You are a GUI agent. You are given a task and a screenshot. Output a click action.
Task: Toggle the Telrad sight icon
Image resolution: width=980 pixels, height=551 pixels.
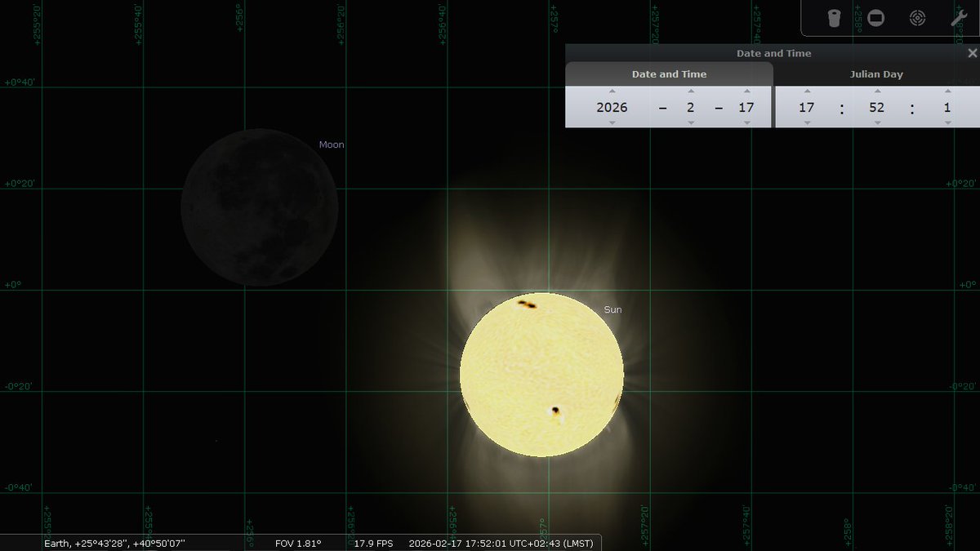[917, 18]
